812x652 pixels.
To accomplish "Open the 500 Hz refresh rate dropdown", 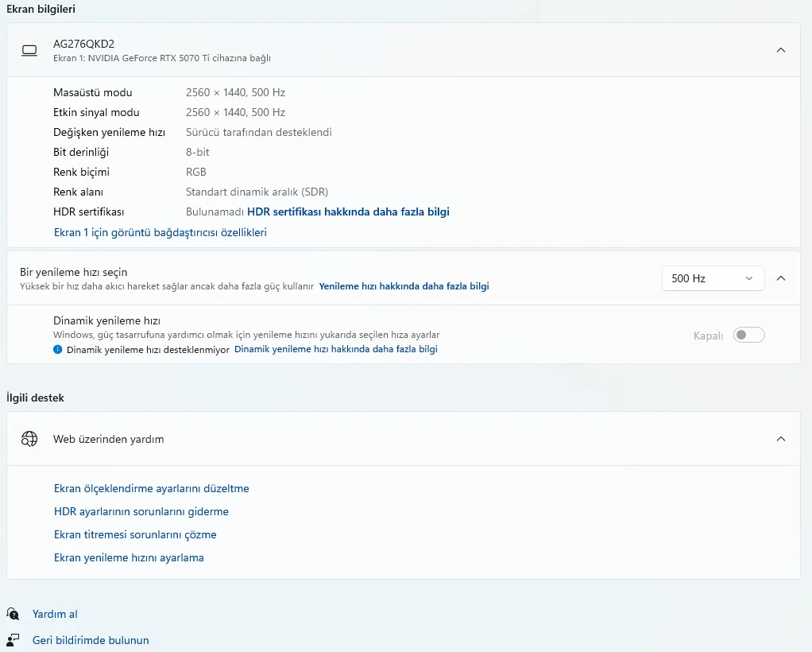I will [x=712, y=278].
